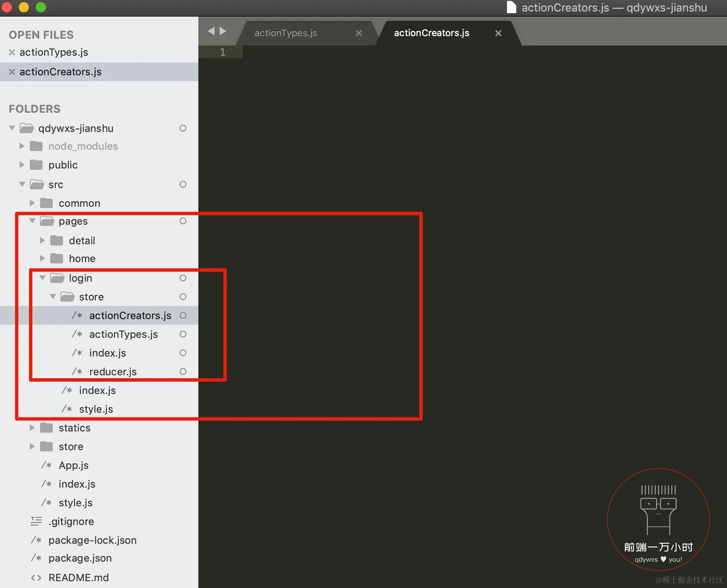Collapse the login folder arrow

tap(43, 278)
